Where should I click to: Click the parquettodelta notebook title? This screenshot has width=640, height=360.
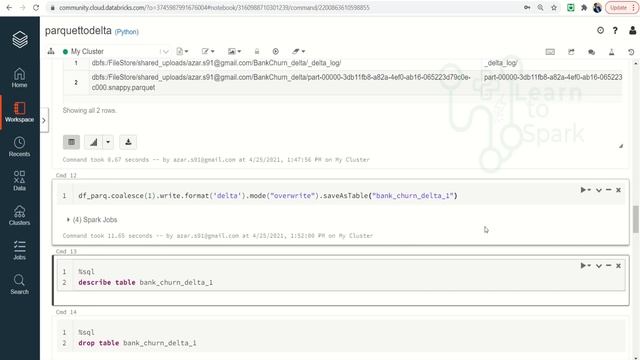pyautogui.click(x=78, y=31)
